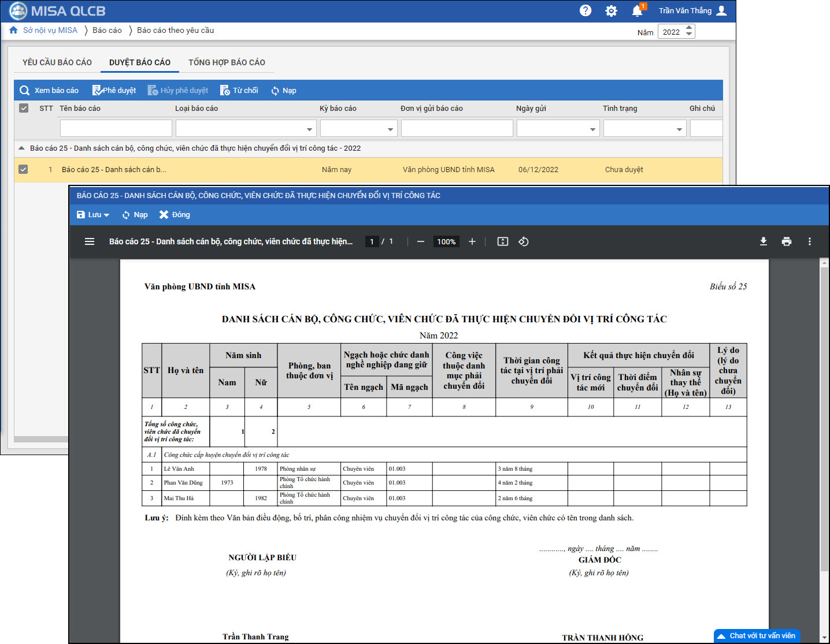Screen dimensions: 830x644
Task: Toggle the select-all header checkbox
Action: (24, 108)
